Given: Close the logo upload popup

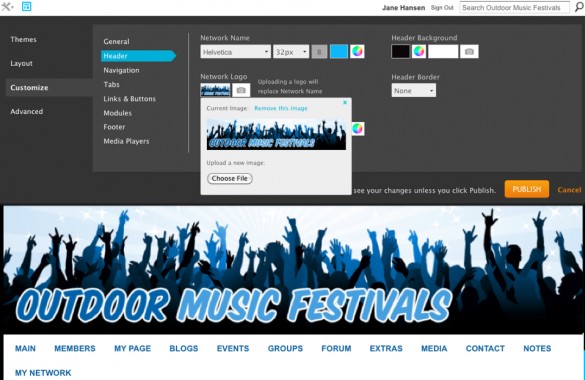Looking at the screenshot, I should (345, 102).
